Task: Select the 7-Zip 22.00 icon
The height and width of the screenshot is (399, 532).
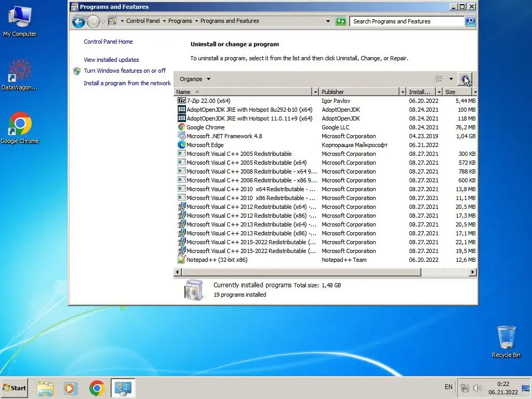Action: (182, 101)
